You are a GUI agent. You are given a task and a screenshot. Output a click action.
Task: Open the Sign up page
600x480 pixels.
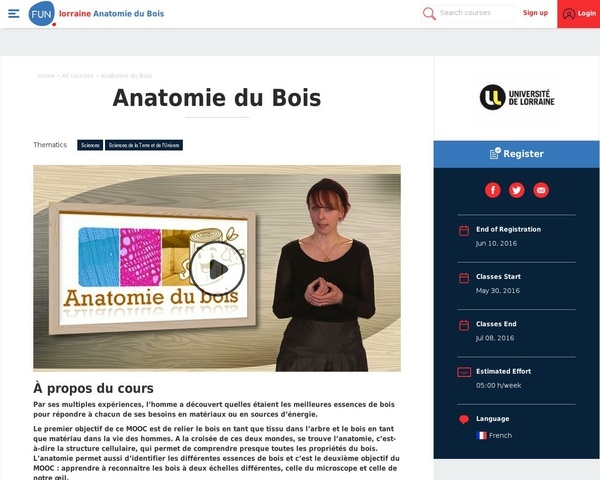[x=535, y=13]
